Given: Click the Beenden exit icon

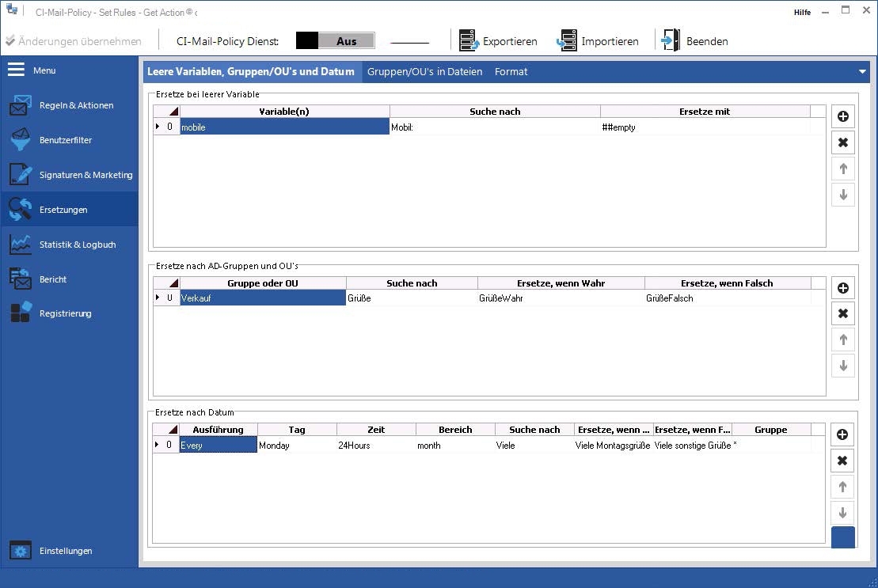Looking at the screenshot, I should tap(671, 40).
